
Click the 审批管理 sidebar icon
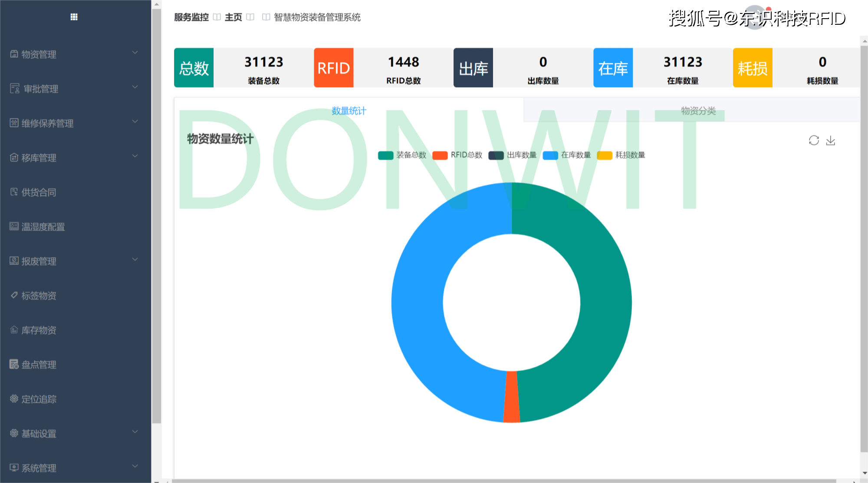click(15, 88)
